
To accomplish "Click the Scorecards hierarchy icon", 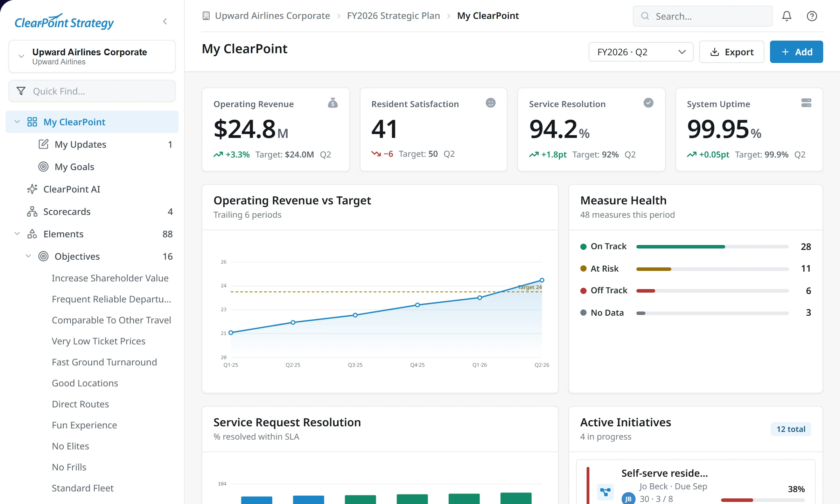I will pos(32,211).
